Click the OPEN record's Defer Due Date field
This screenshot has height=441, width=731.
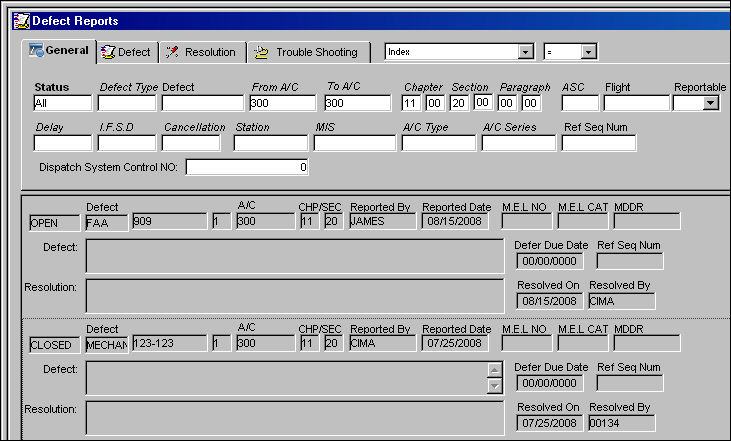(x=550, y=261)
